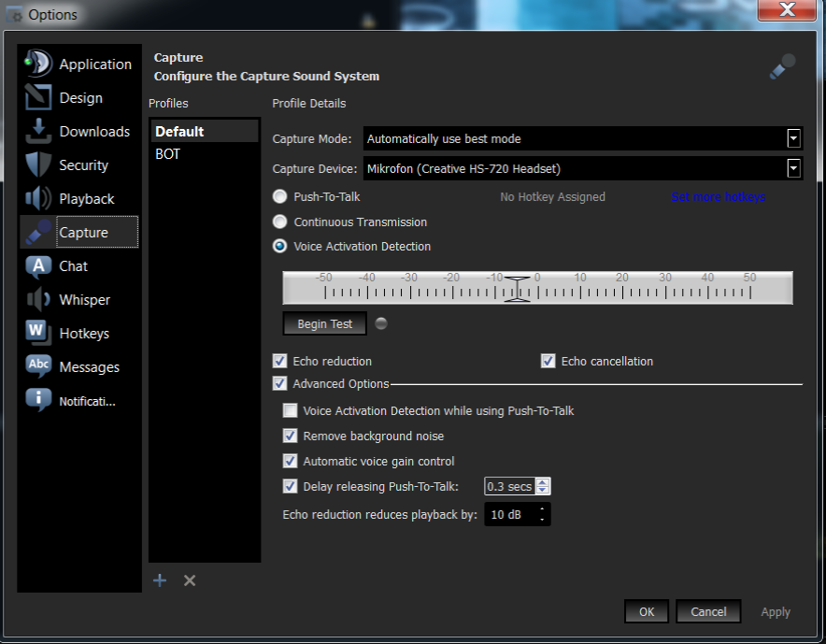
Task: Enable Voice Activation Detection while using Push-To-Talk
Action: [290, 410]
